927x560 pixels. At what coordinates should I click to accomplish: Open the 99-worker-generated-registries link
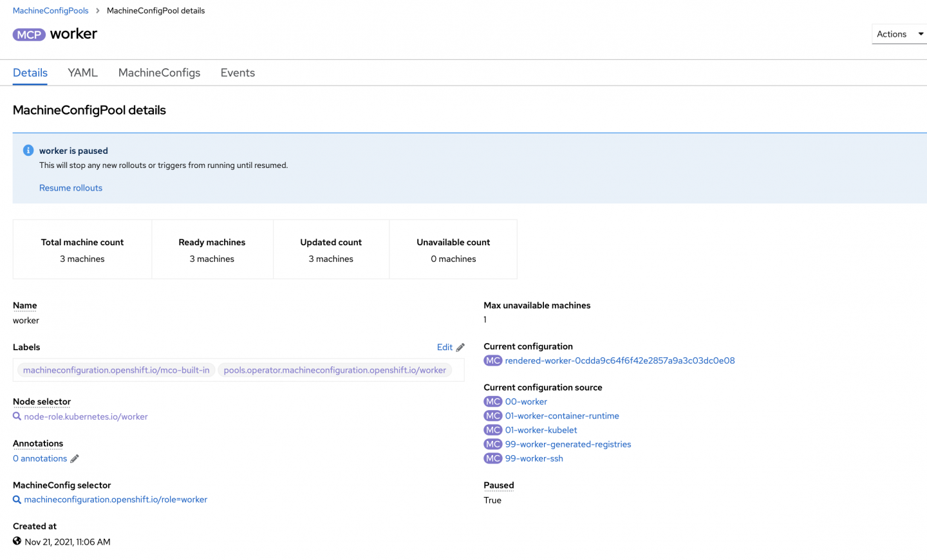(x=568, y=444)
